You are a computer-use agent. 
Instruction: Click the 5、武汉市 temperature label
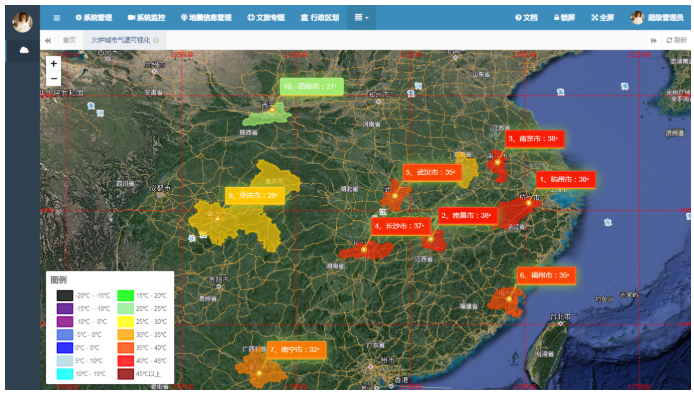432,172
